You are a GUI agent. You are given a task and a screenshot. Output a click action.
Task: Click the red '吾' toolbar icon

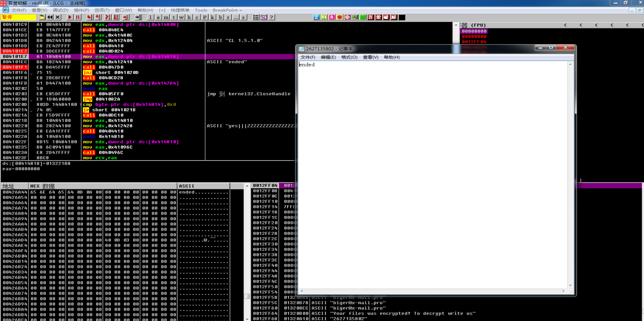tap(371, 17)
